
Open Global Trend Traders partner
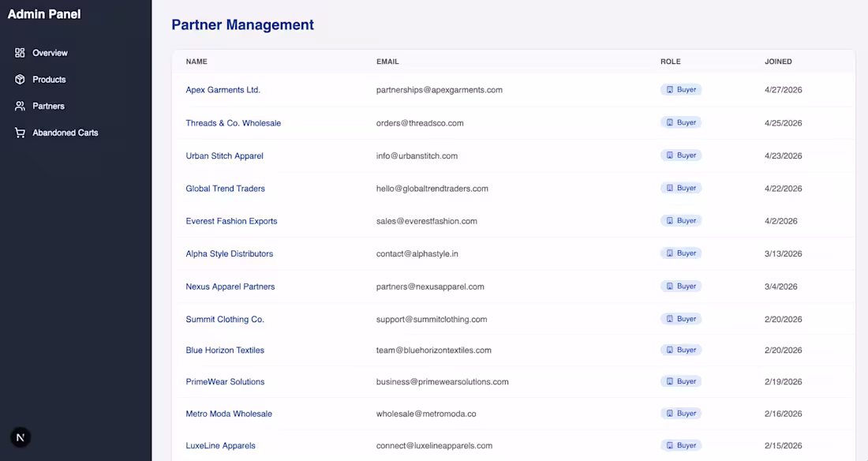226,189
